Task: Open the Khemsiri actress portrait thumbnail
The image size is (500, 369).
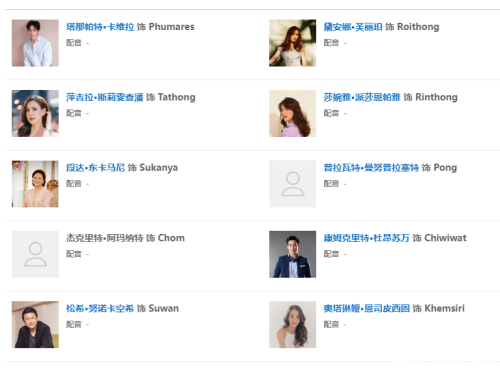Action: [293, 325]
